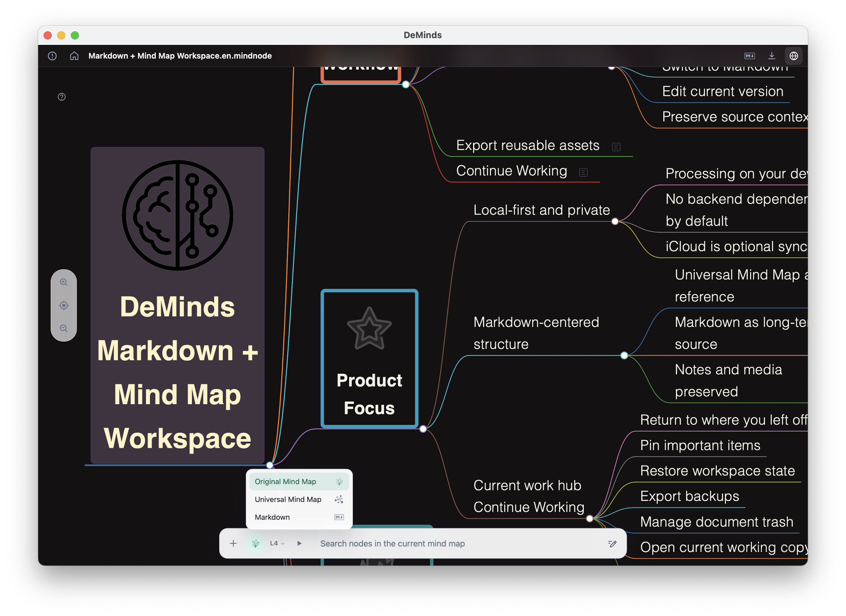846x616 pixels.
Task: Collapse the Product Focus branch dot
Action: (x=423, y=429)
